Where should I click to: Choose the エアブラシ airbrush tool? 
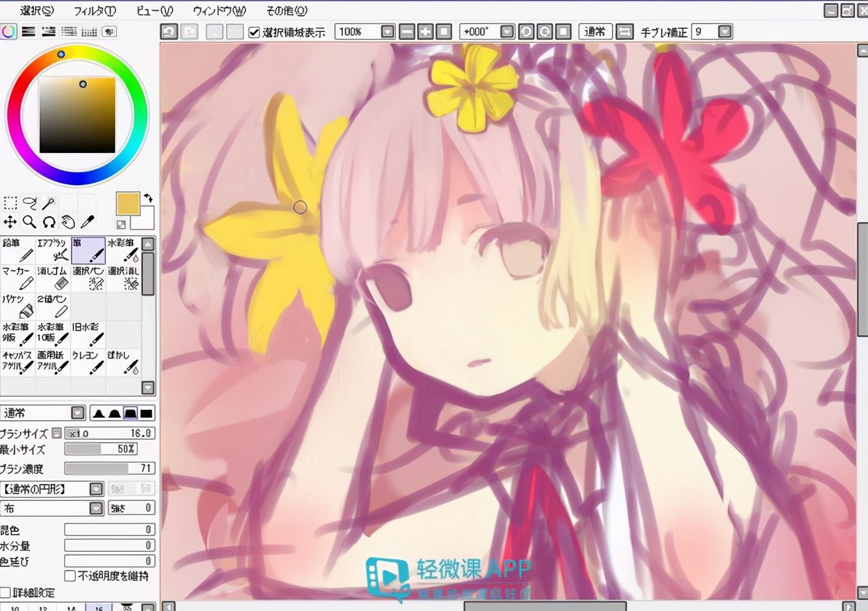click(53, 250)
